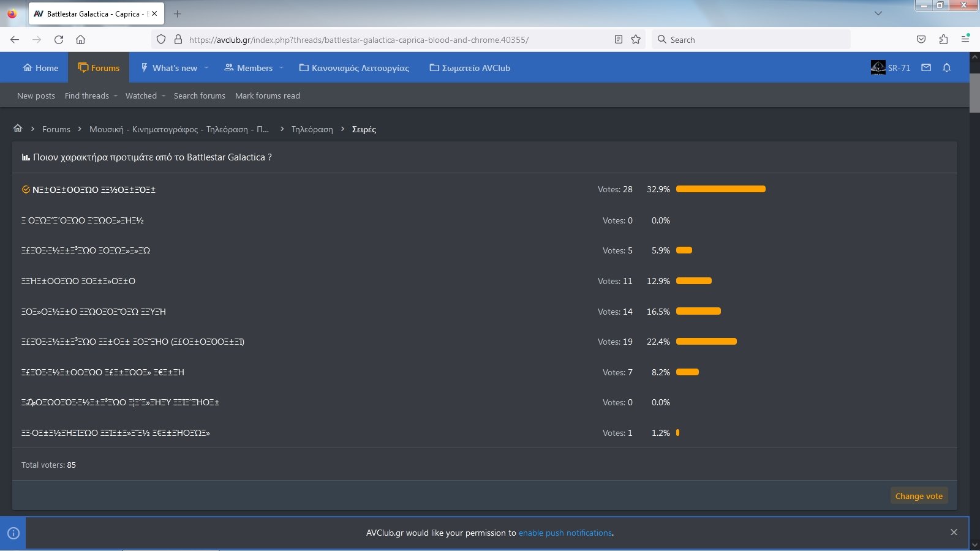The height and width of the screenshot is (551, 980).
Task: Toggle Reader View icon in address bar
Action: click(x=619, y=40)
